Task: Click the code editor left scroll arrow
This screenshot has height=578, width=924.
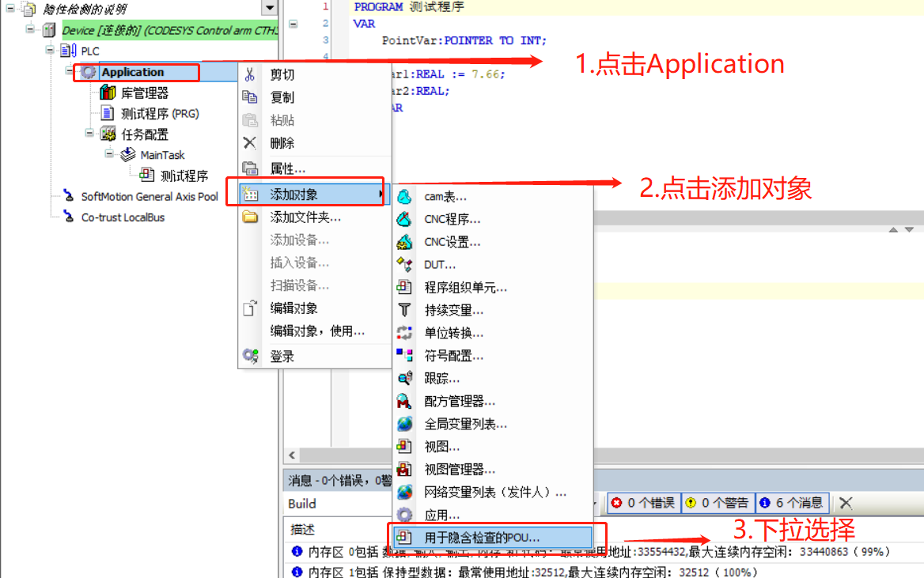Action: pyautogui.click(x=292, y=455)
